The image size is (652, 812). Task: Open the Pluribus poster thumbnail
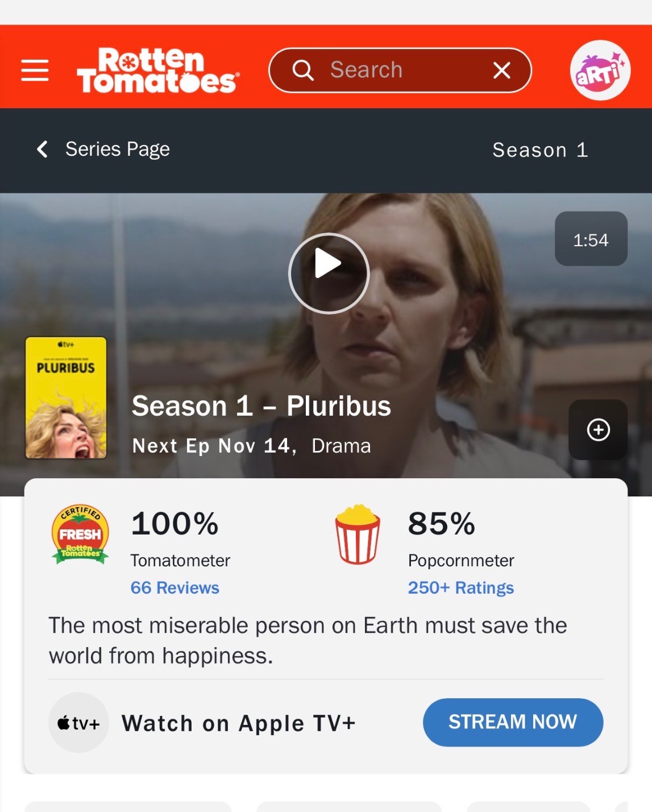(66, 397)
